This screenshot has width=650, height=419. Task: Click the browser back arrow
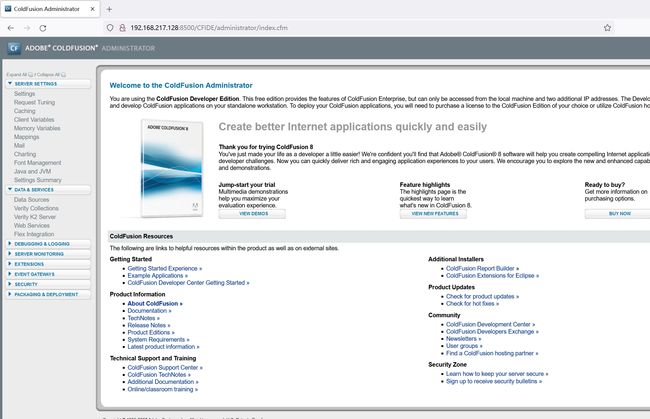(11, 28)
